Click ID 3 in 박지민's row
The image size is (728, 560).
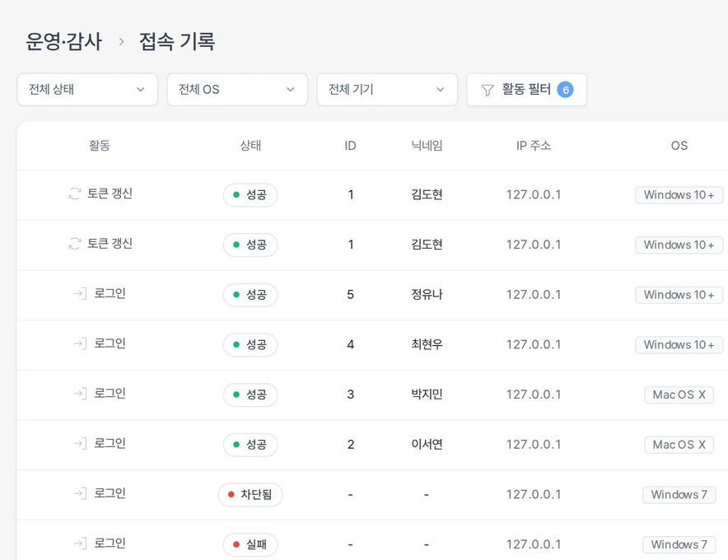pos(351,394)
